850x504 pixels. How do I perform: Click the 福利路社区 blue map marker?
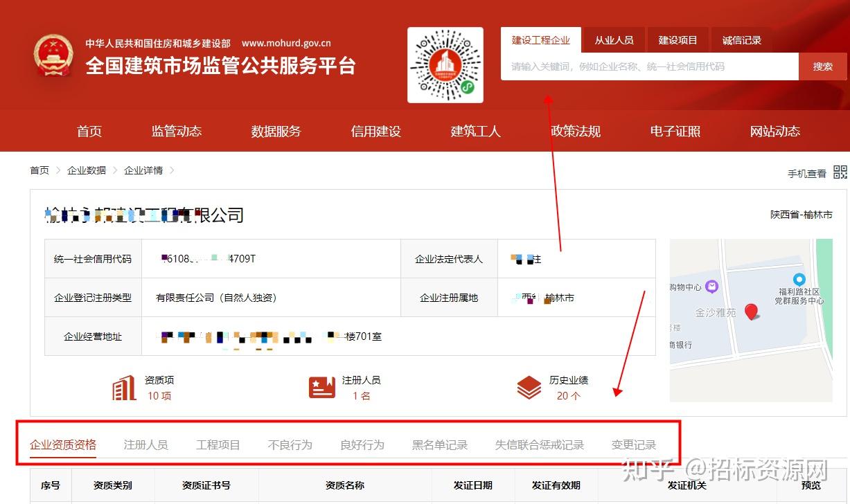[799, 280]
